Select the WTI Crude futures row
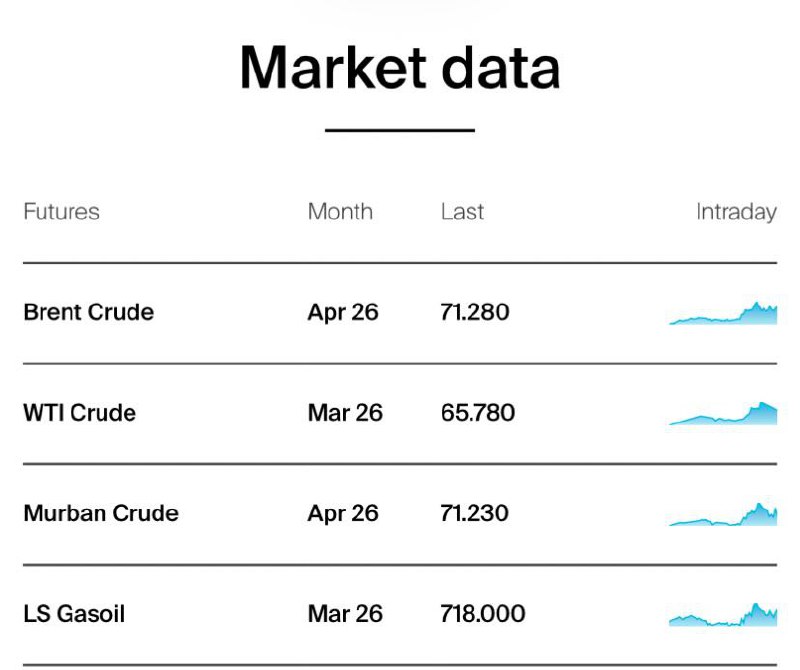The image size is (800, 670). coord(79,413)
